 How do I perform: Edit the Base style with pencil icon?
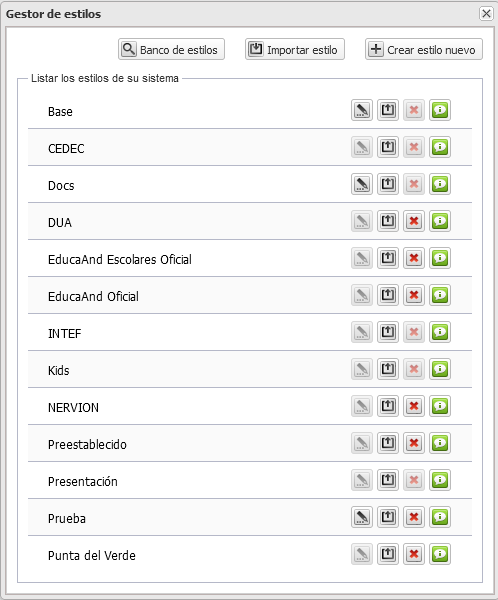click(x=362, y=110)
